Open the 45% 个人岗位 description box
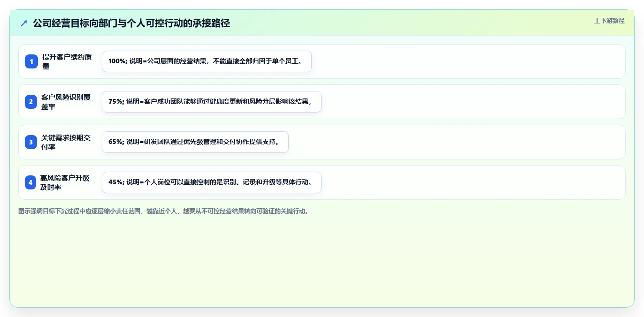 pos(212,182)
